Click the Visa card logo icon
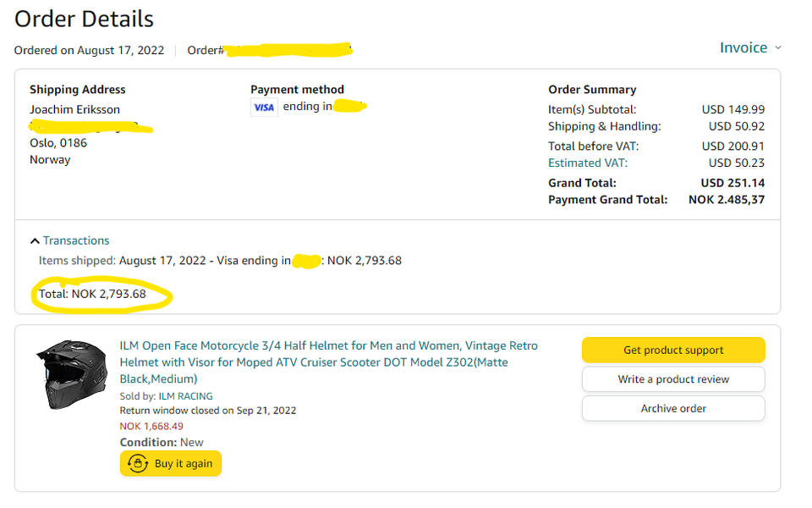The image size is (812, 508). click(264, 108)
